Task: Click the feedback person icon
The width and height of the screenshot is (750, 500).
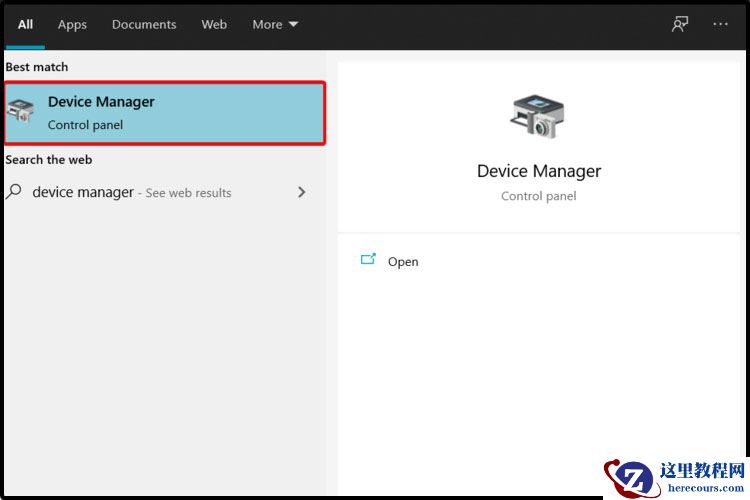Action: click(x=680, y=24)
